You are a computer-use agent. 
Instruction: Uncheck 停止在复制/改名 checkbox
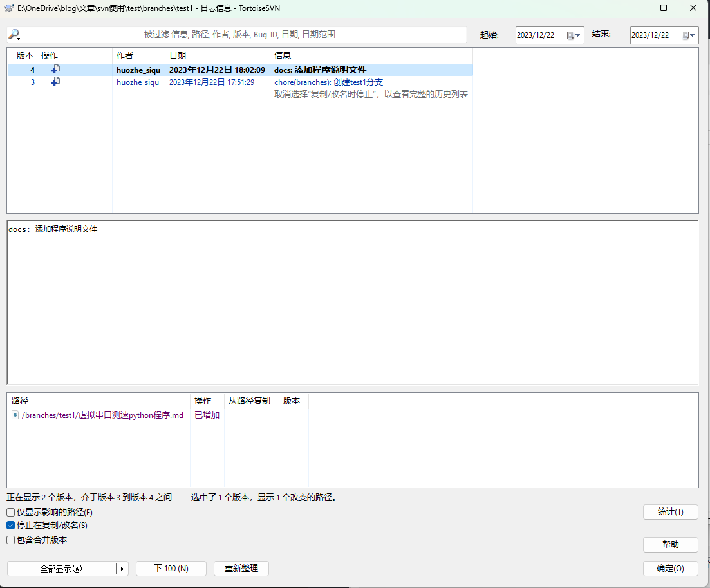pyautogui.click(x=11, y=526)
